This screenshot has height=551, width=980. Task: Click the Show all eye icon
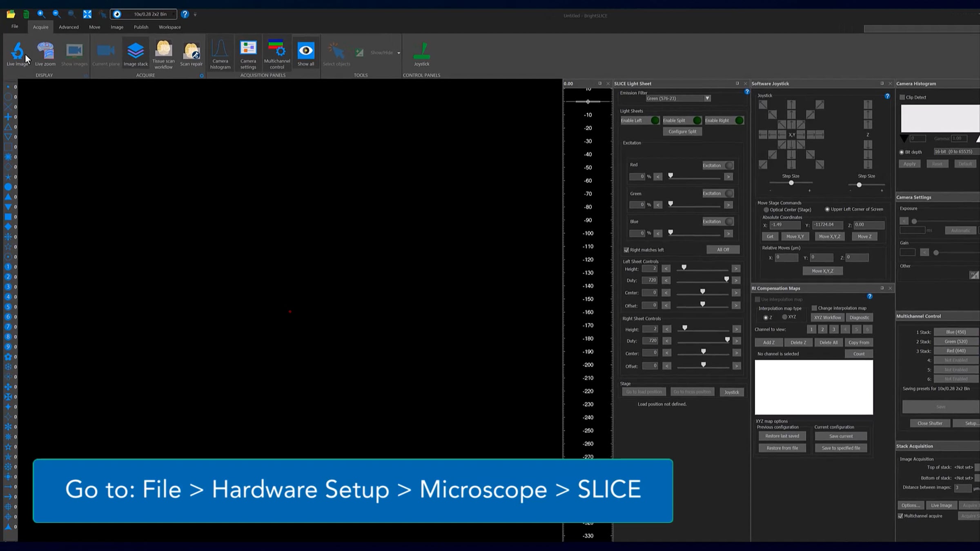[306, 53]
